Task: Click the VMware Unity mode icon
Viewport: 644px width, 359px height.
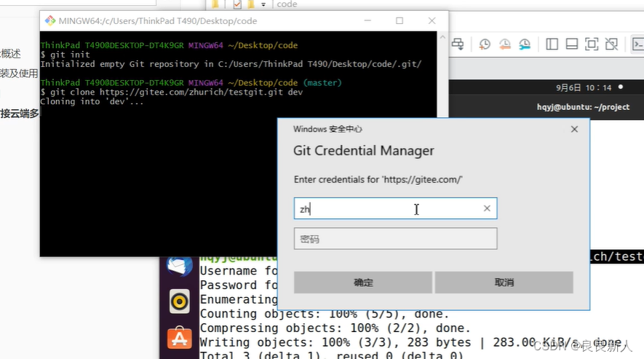Action: pos(611,44)
